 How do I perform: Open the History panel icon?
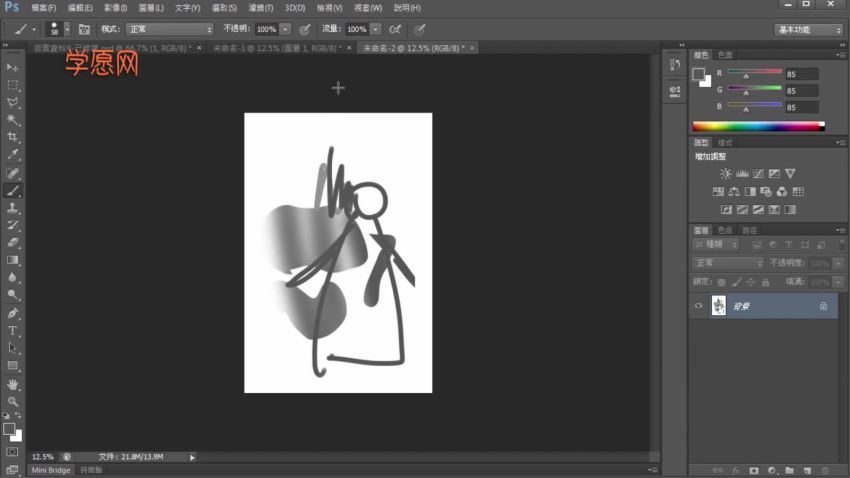(x=674, y=65)
